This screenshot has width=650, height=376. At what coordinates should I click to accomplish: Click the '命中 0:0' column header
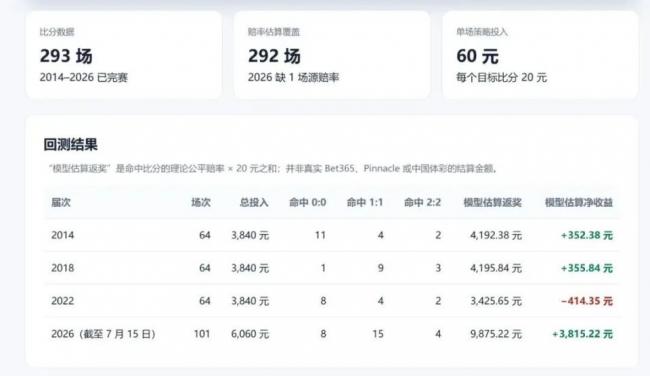tap(308, 202)
